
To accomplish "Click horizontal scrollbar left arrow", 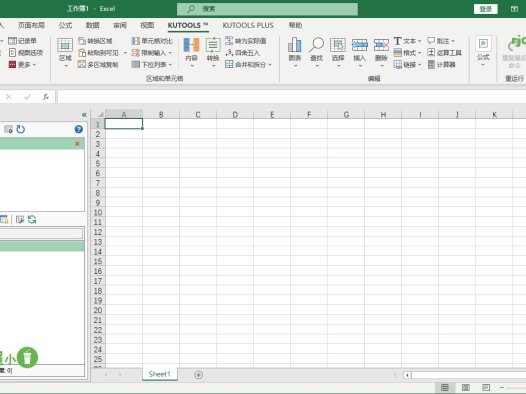I will coord(407,375).
